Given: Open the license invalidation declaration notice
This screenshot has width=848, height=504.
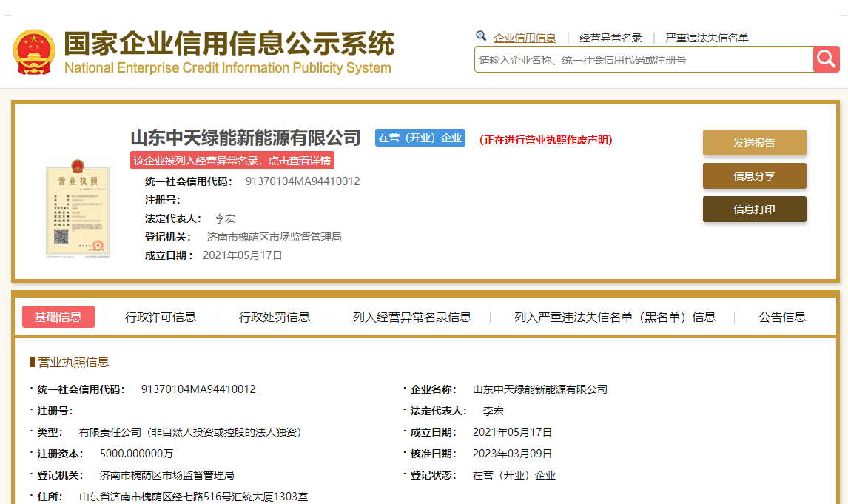Looking at the screenshot, I should click(x=545, y=140).
